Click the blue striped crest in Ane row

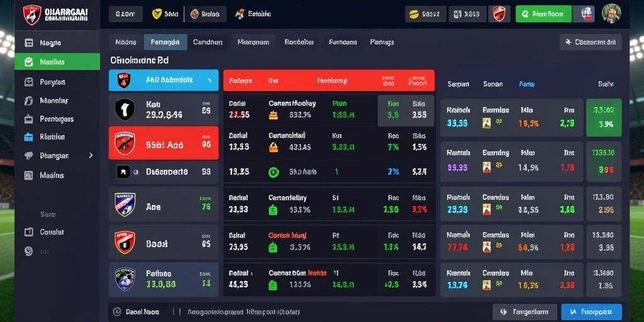click(125, 204)
